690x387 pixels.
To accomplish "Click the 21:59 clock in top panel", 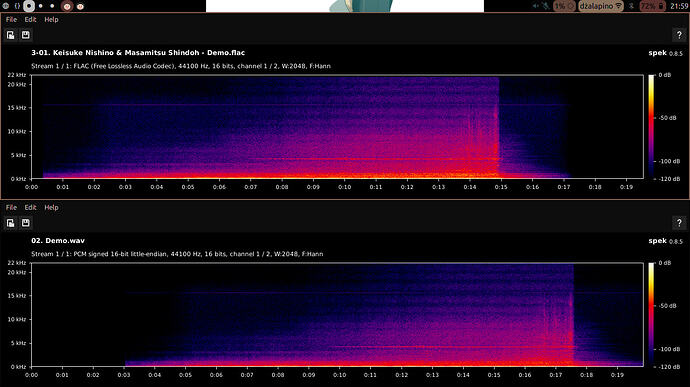I will pyautogui.click(x=679, y=6).
